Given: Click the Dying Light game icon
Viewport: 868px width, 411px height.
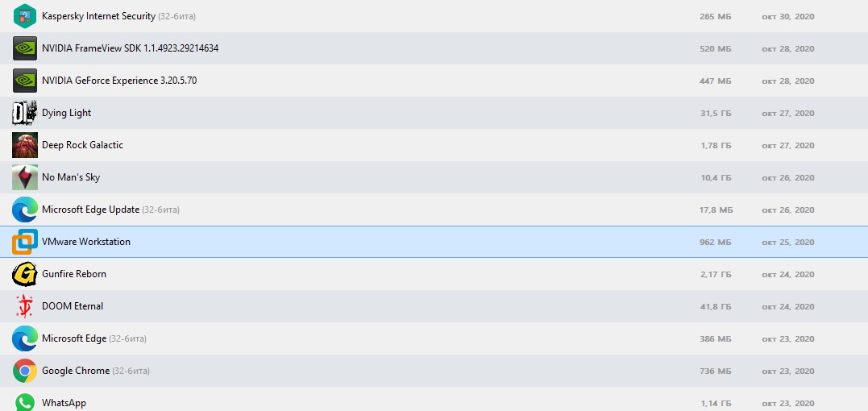Looking at the screenshot, I should click(x=25, y=113).
